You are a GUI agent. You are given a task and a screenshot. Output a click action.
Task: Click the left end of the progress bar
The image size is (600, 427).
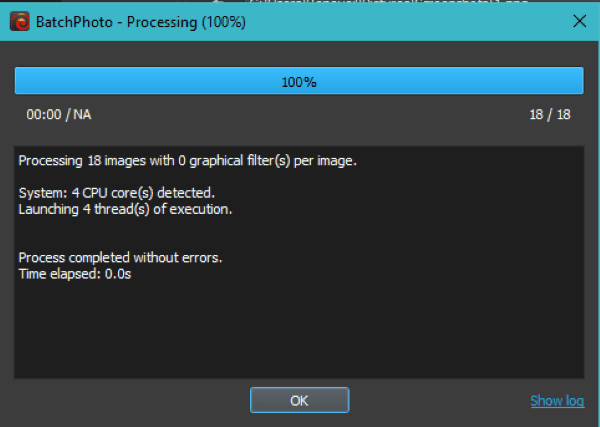(x=22, y=82)
